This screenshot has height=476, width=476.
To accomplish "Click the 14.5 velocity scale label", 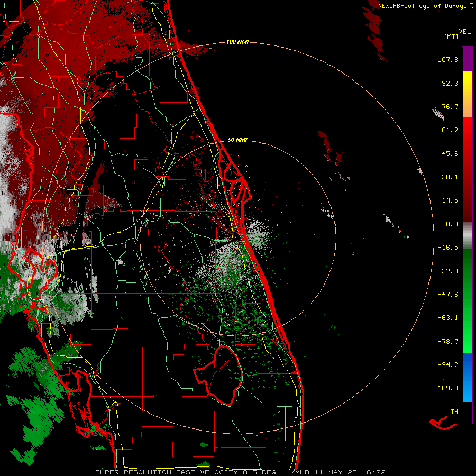I will click(450, 200).
